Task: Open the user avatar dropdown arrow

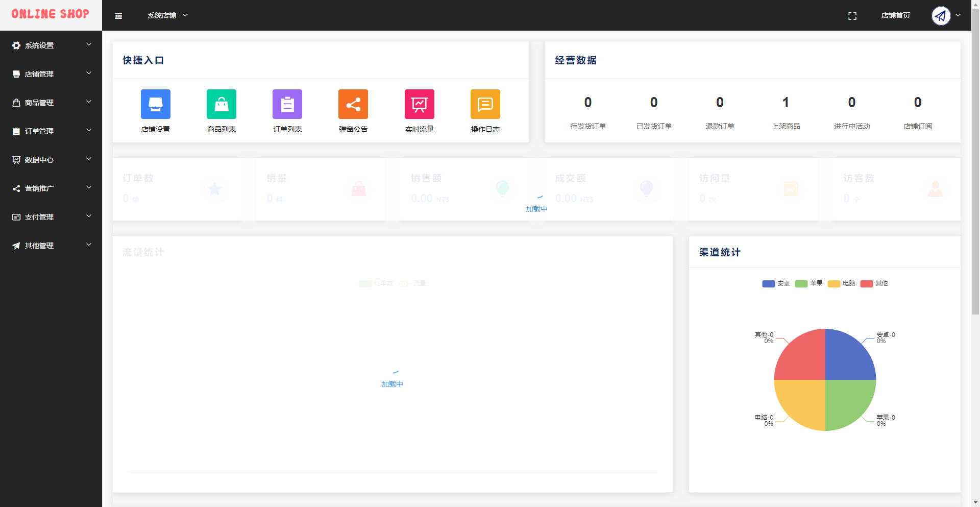Action: click(x=958, y=15)
